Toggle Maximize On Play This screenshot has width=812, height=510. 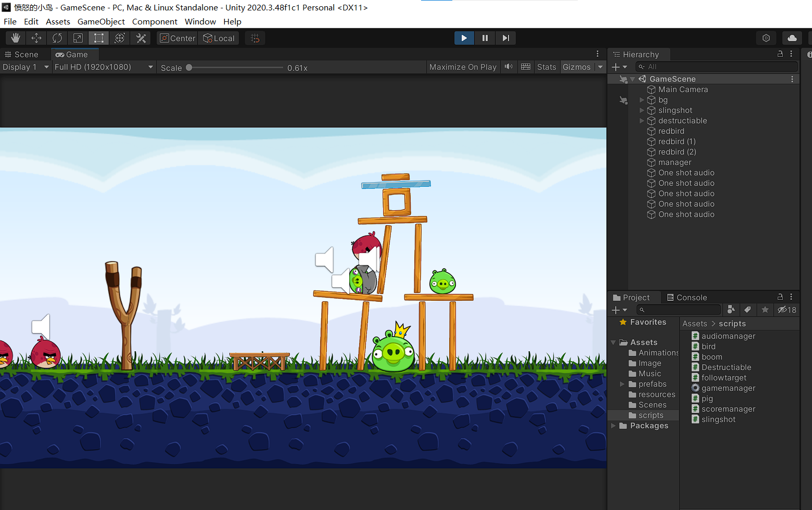point(463,67)
